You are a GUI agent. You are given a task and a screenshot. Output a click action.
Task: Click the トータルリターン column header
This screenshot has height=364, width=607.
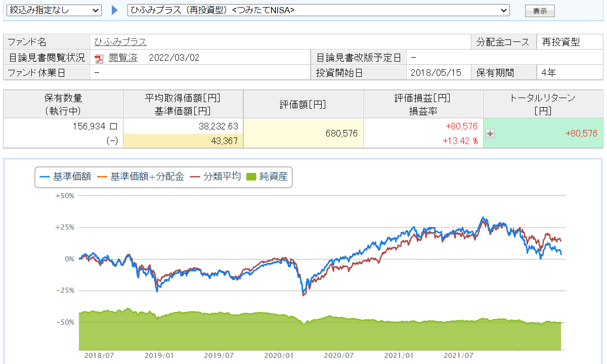[543, 104]
